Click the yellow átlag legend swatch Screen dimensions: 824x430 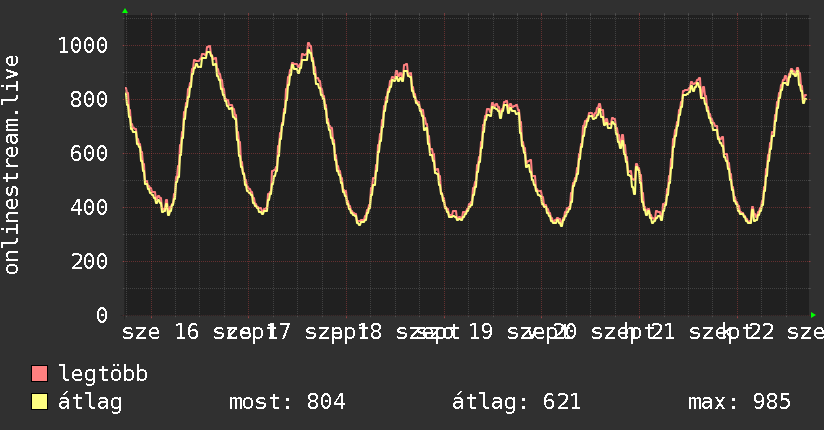click(39, 401)
